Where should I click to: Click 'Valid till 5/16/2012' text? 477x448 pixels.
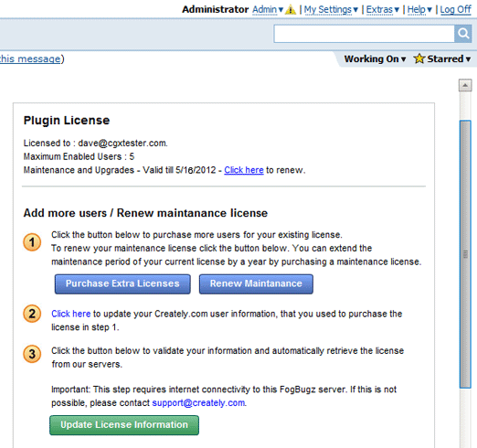click(x=179, y=170)
